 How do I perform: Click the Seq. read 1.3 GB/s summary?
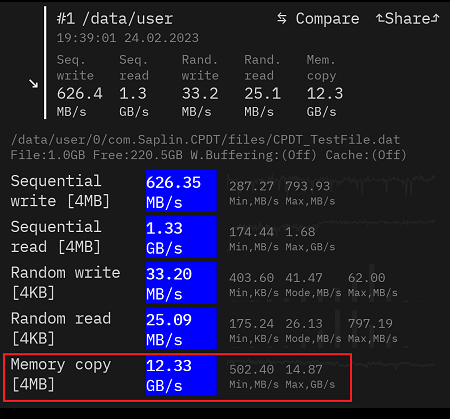coord(134,86)
